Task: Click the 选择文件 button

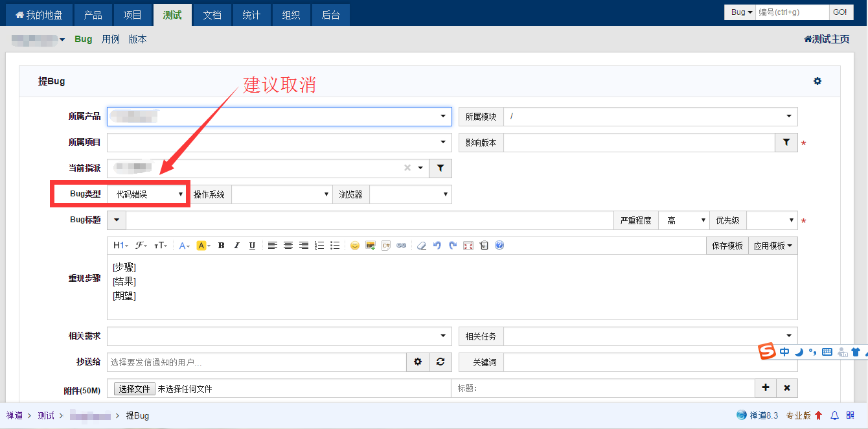Action: (134, 389)
